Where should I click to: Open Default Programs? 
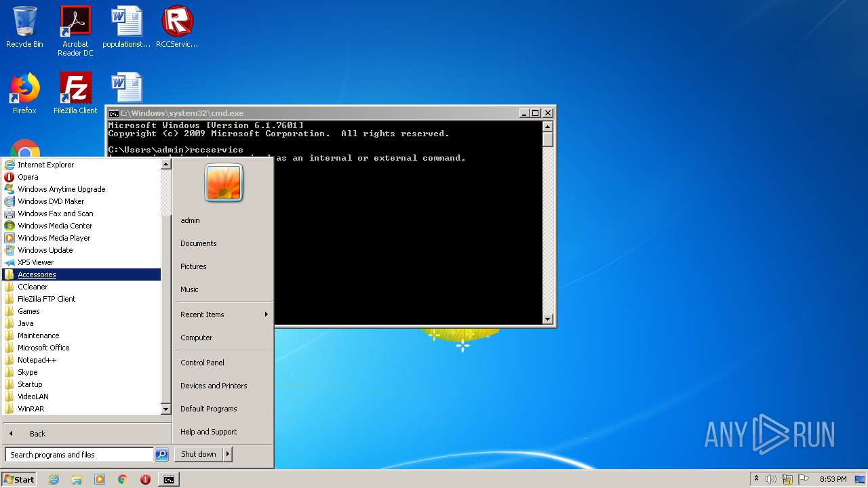coord(224,409)
